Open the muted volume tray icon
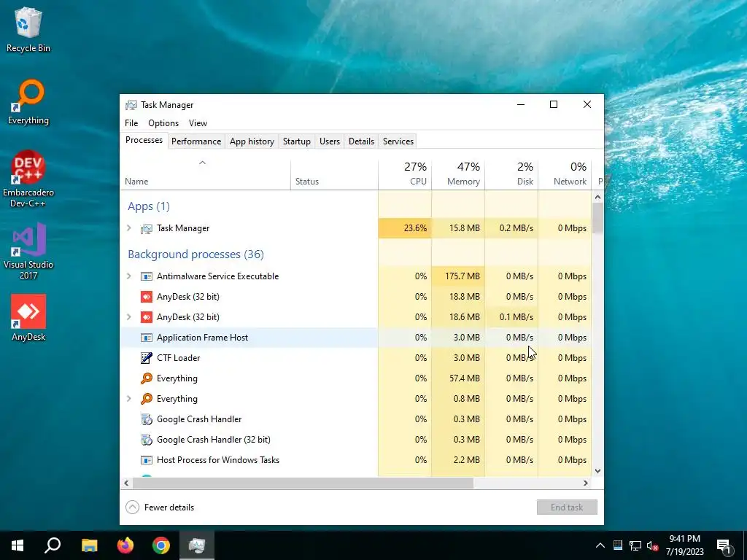 tap(653, 545)
